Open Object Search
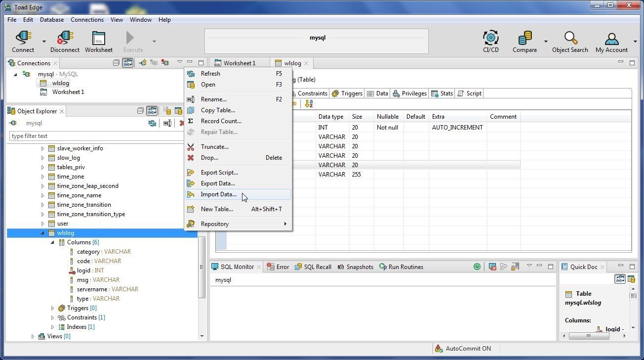Image resolution: width=644 pixels, height=360 pixels. [x=570, y=42]
